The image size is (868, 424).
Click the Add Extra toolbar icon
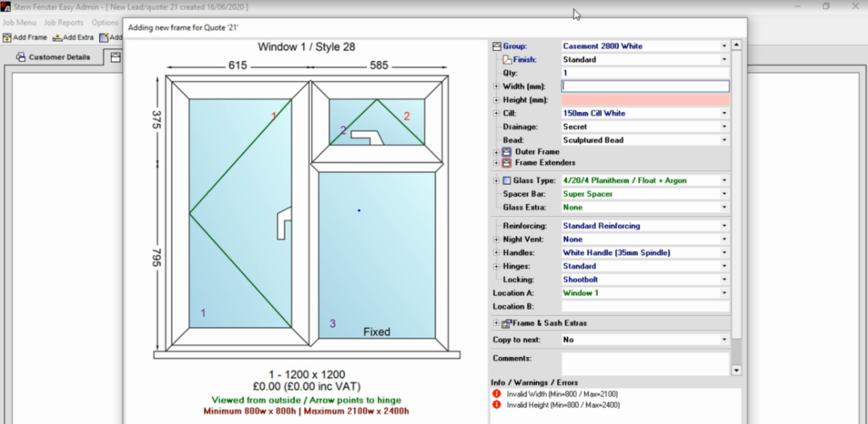pos(57,37)
